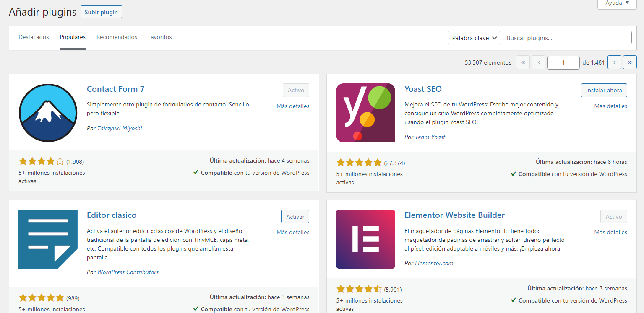The height and width of the screenshot is (313, 644).
Task: Open the Palabra clave search dropdown
Action: [x=474, y=37]
